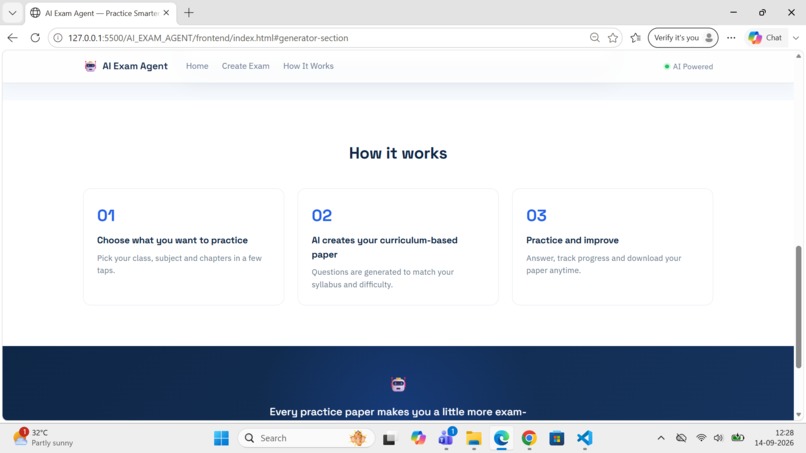Open browser Settings and more menu
This screenshot has height=453, width=806.
731,38
